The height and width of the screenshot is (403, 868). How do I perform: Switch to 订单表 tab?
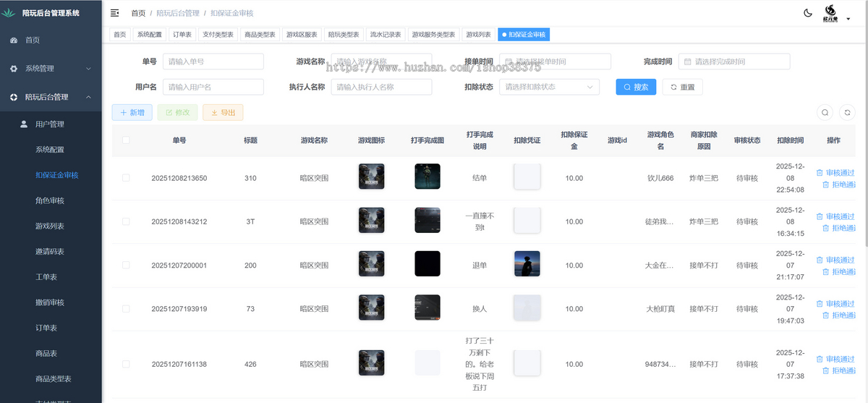(x=182, y=35)
